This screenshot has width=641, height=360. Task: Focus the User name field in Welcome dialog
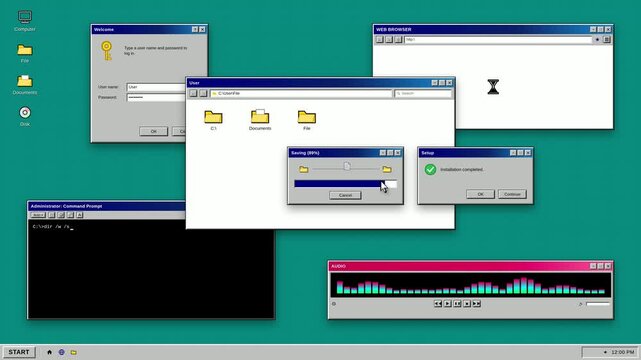pos(156,87)
